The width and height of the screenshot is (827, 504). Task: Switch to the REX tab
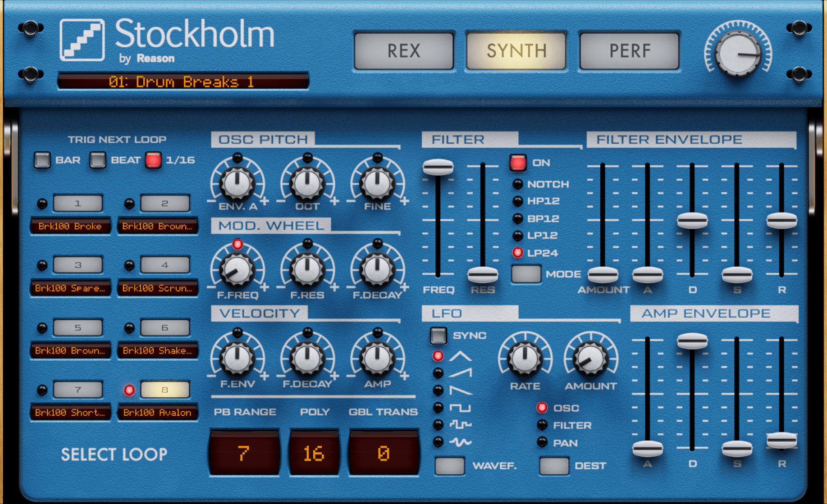tap(404, 51)
